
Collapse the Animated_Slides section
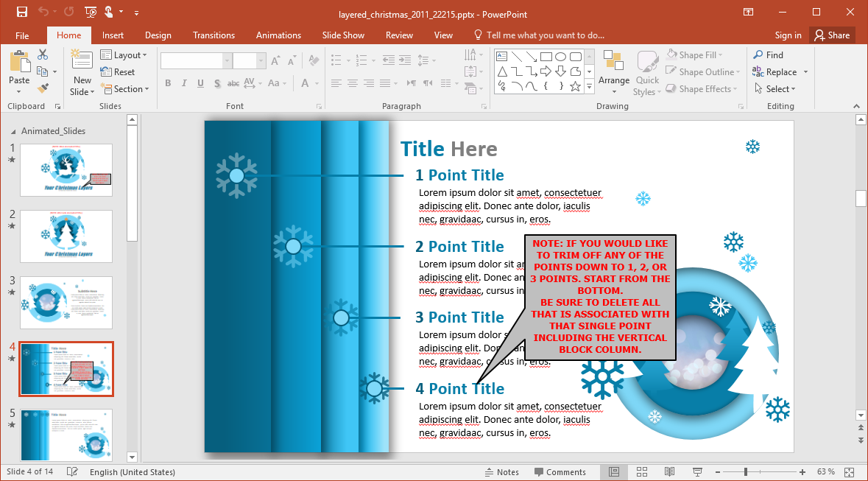pyautogui.click(x=13, y=131)
